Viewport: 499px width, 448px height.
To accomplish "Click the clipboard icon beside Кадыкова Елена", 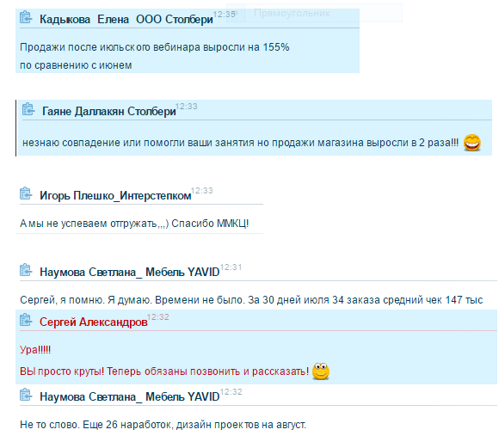I will (26, 17).
